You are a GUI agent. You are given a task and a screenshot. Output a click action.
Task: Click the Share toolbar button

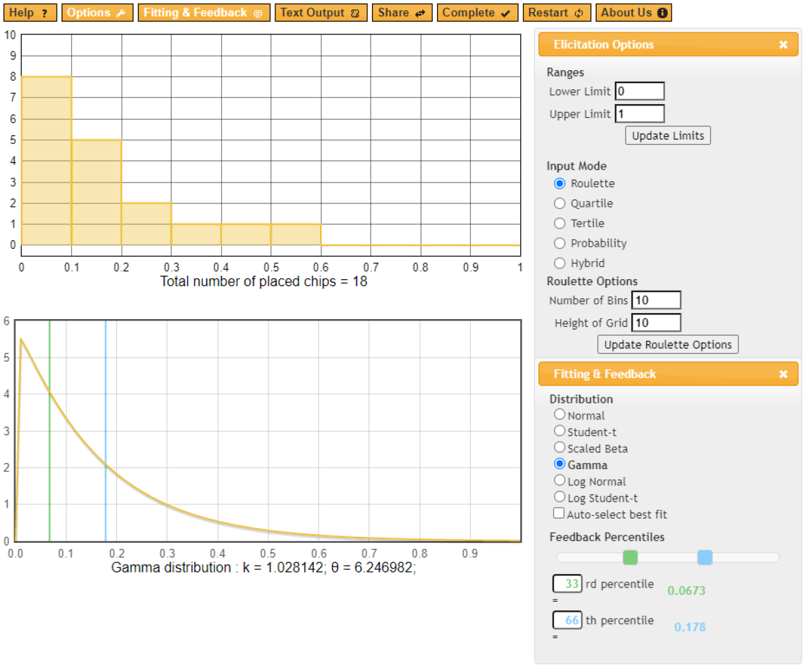pos(401,13)
